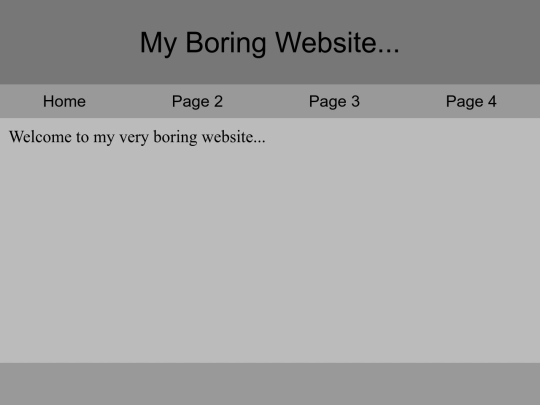Click the word website... in the welcome sentence

pos(233,137)
